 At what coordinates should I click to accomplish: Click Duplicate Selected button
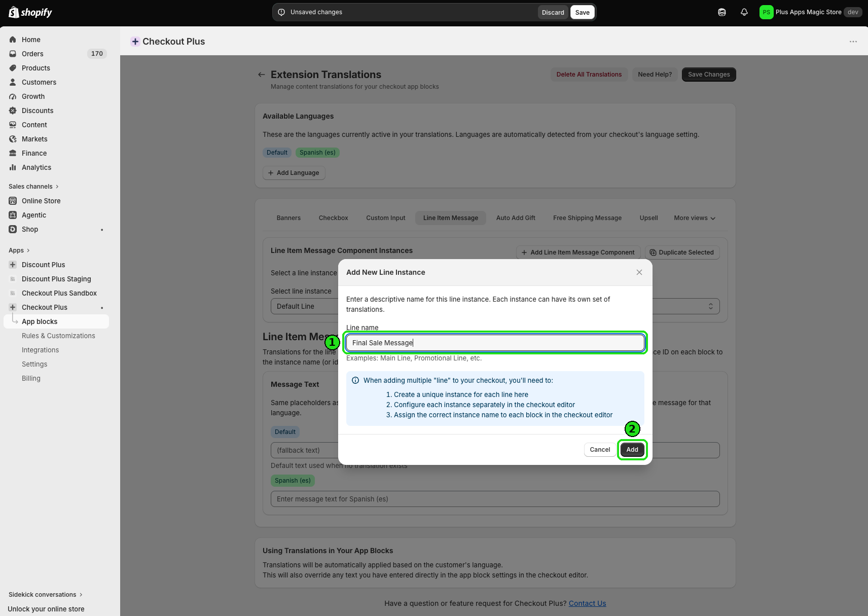click(682, 252)
